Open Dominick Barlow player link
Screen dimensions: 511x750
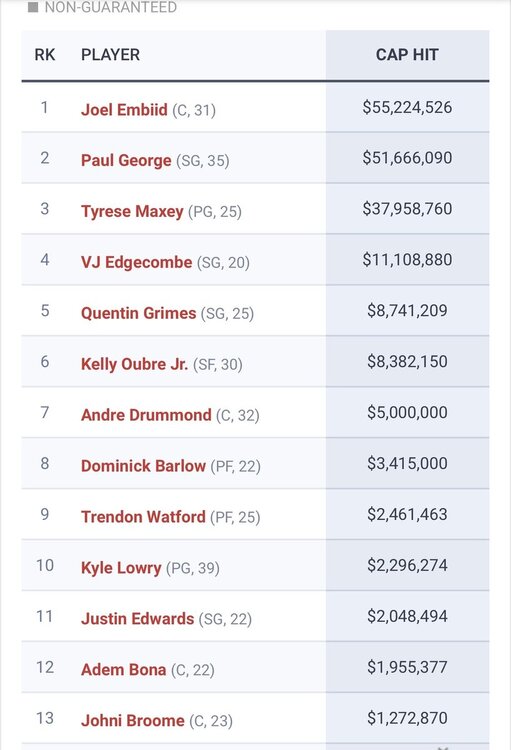click(x=143, y=466)
